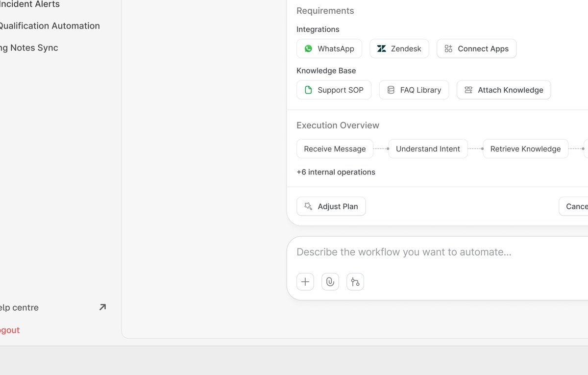Viewport: 588px width, 375px height.
Task: Click the Connect Apps grid icon
Action: click(x=448, y=49)
